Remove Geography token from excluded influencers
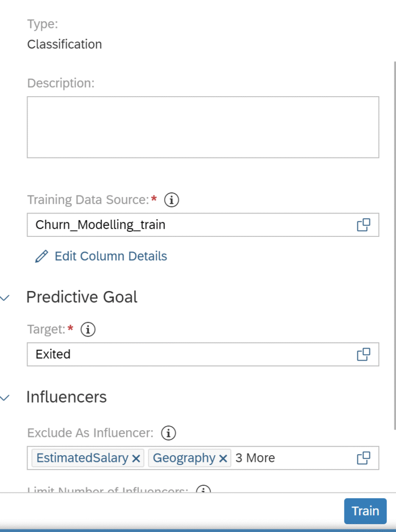Image resolution: width=396 pixels, height=532 pixels. coord(223,458)
